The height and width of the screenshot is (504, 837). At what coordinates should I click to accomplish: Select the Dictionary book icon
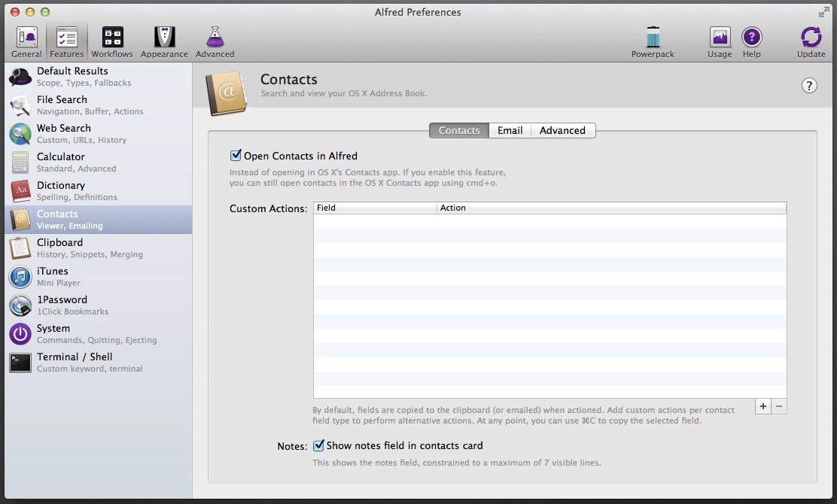click(x=20, y=191)
